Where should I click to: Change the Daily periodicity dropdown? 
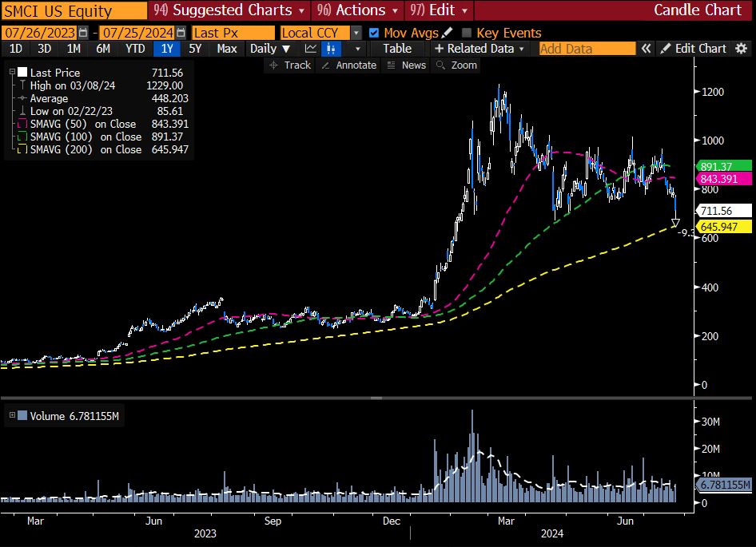(x=269, y=49)
